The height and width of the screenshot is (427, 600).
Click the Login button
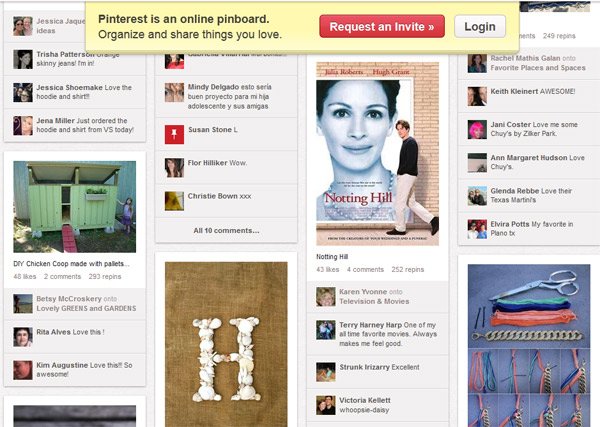480,26
